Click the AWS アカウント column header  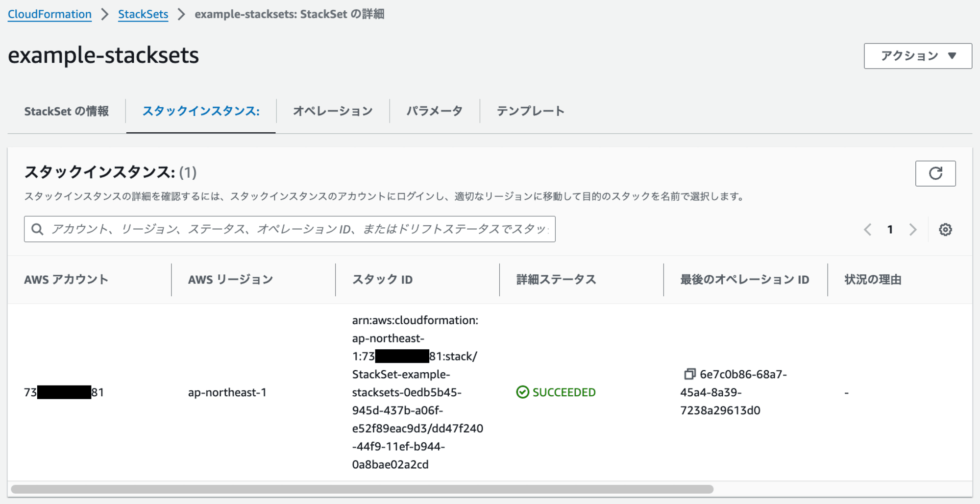(x=66, y=280)
